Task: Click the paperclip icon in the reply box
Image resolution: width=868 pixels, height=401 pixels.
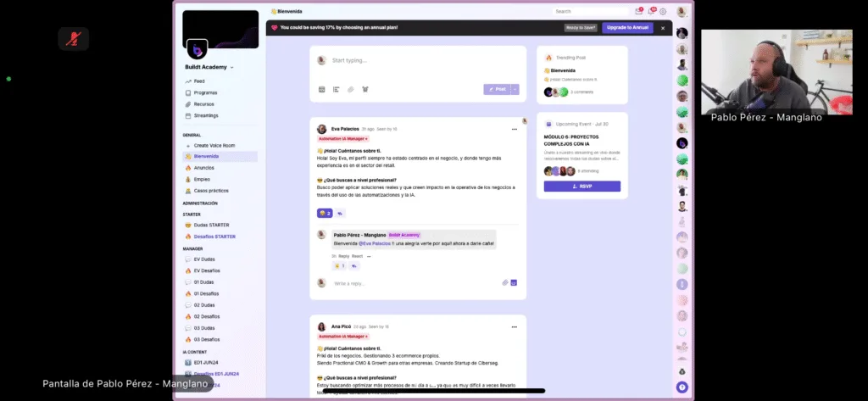Action: (x=505, y=282)
